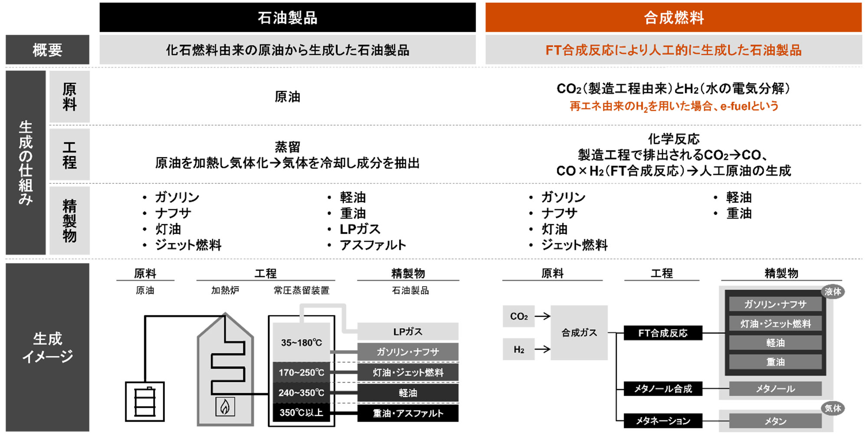
Task: Click the 合成ガス box
Action: 579,333
